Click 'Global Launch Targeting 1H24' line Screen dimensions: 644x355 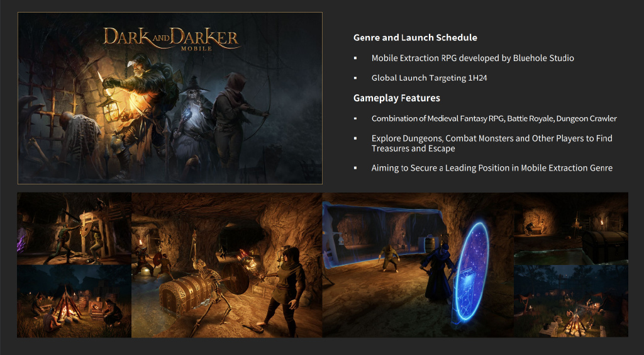point(429,77)
